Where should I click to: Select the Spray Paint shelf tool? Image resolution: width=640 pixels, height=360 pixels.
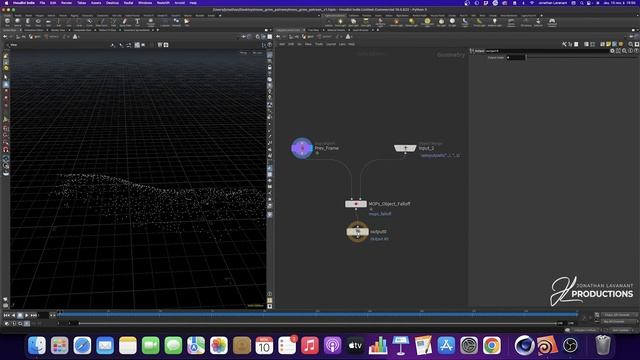click(x=125, y=22)
